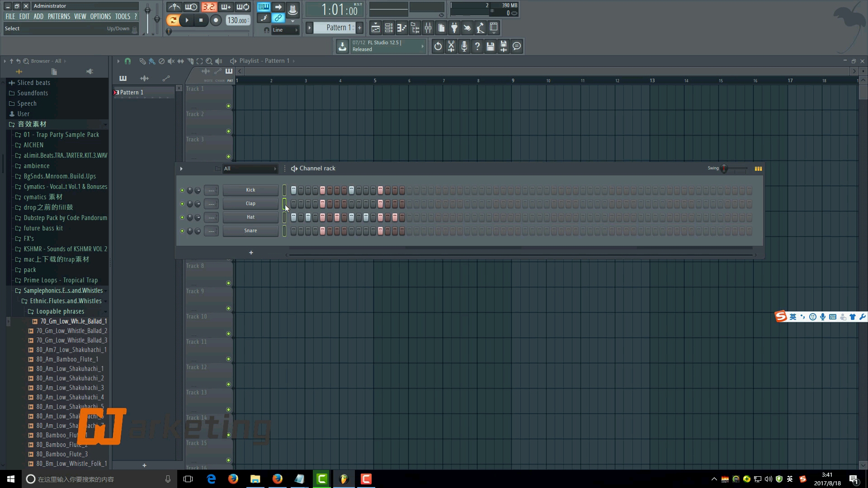Click the FILE menu in menu bar
This screenshot has width=868, height=488.
click(9, 16)
